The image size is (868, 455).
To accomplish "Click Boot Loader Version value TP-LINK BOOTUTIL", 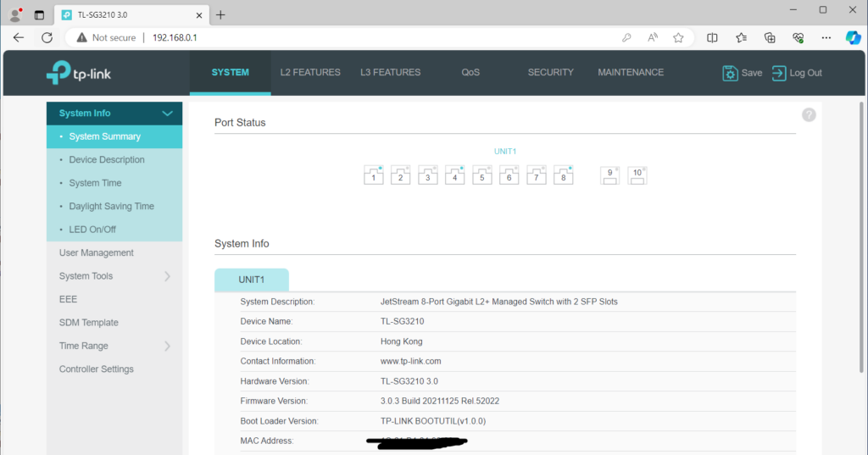I will pos(433,421).
